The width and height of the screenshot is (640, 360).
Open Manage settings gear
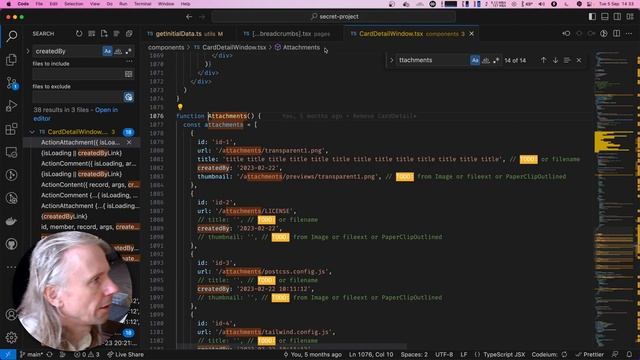11,337
